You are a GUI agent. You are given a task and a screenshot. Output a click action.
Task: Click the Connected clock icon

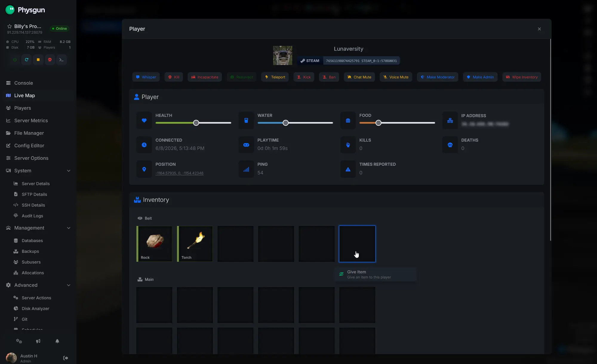pyautogui.click(x=144, y=145)
